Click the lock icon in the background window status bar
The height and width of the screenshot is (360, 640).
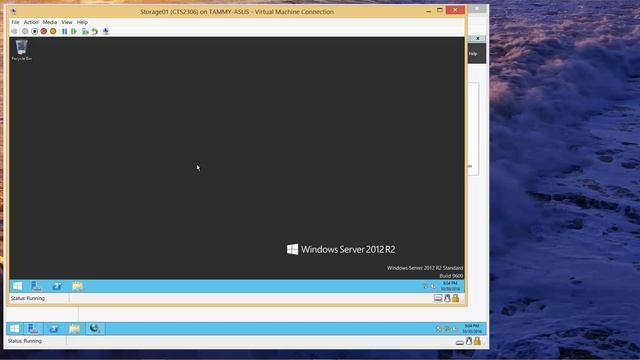pos(477,341)
